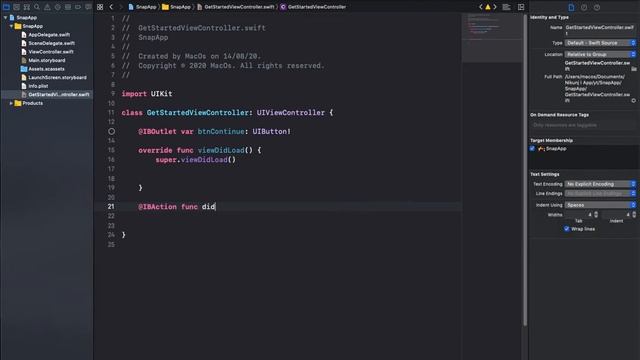Open the Report navigator
The width and height of the screenshot is (640, 360).
88,7
